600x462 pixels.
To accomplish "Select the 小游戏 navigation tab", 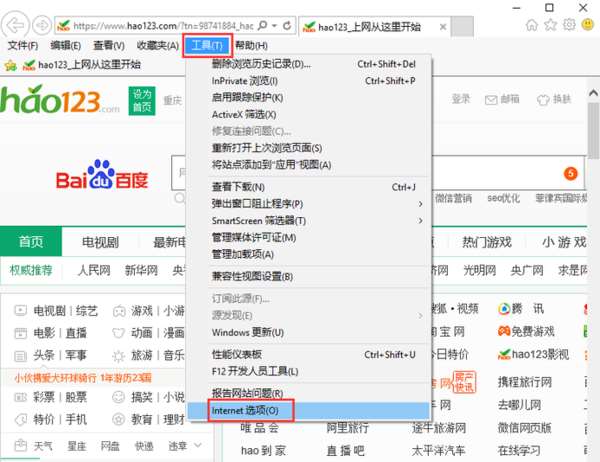I will point(564,242).
